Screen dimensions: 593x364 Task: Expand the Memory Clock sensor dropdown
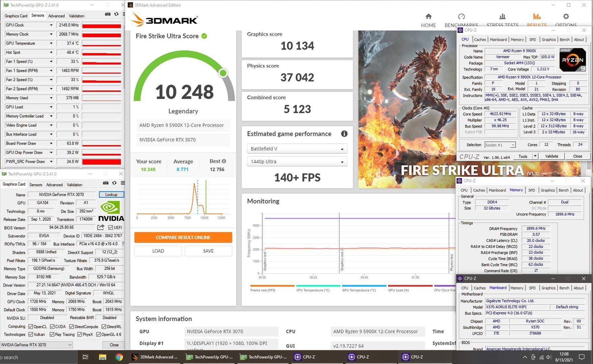[51, 34]
